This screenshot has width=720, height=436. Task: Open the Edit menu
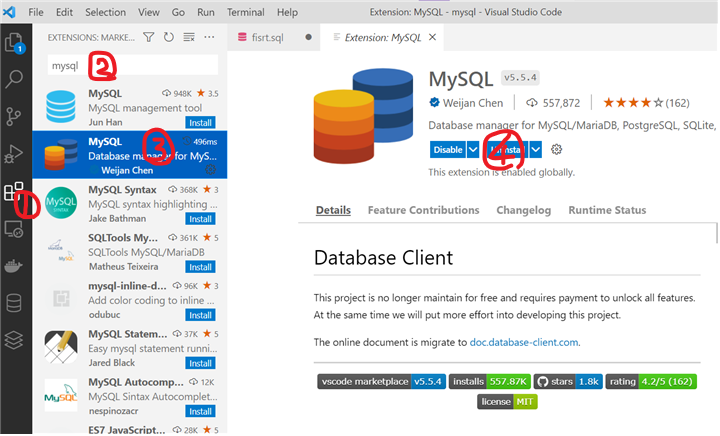64,12
